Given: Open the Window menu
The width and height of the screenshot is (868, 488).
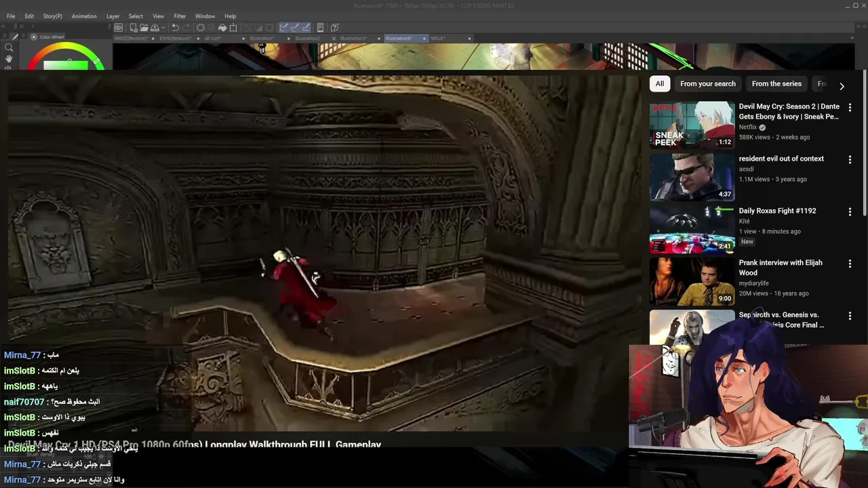Looking at the screenshot, I should (x=205, y=16).
